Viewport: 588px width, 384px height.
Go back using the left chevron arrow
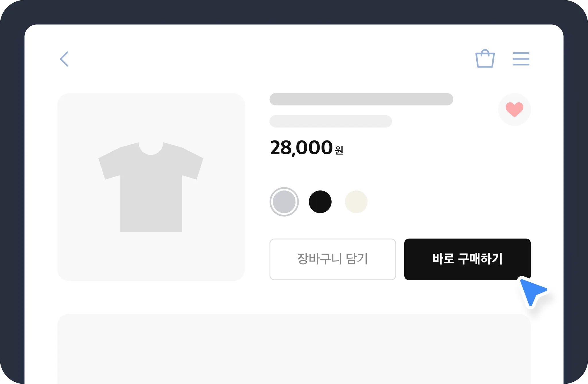pos(64,59)
